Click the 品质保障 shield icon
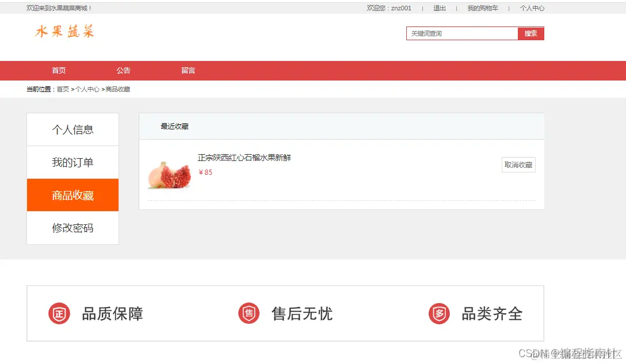 click(x=59, y=313)
